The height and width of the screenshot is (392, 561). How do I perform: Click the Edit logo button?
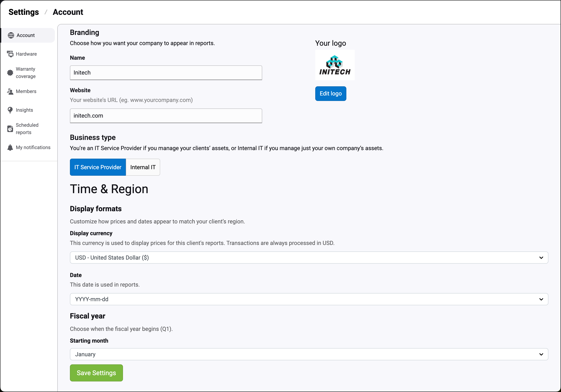331,93
